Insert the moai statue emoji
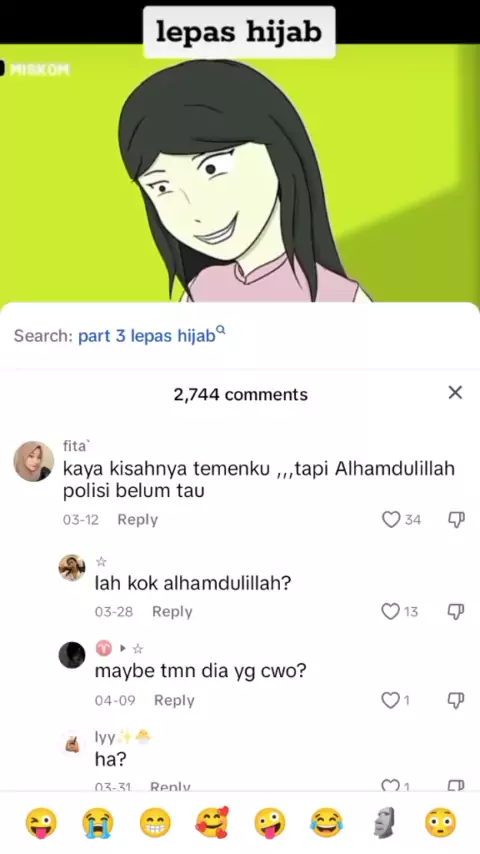 point(384,822)
